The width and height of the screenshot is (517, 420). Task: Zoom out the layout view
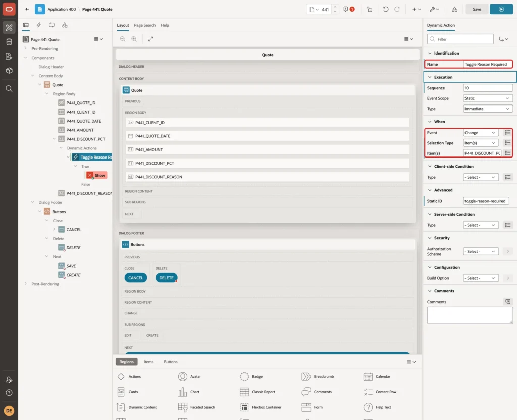tap(123, 39)
